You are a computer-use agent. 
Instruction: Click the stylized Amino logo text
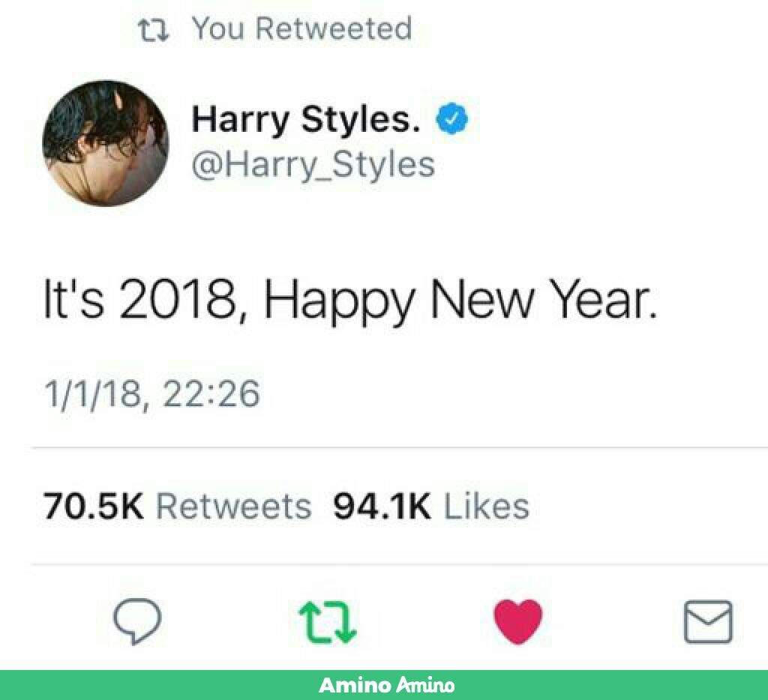coord(426,685)
